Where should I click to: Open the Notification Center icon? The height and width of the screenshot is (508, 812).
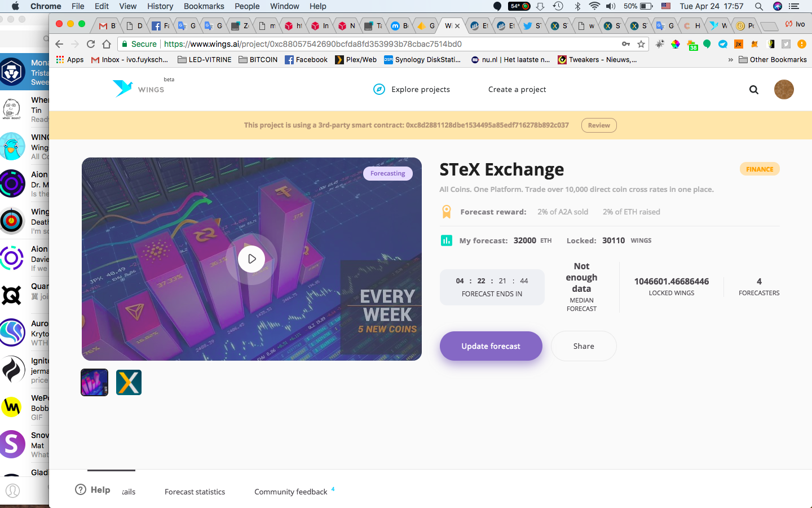795,6
